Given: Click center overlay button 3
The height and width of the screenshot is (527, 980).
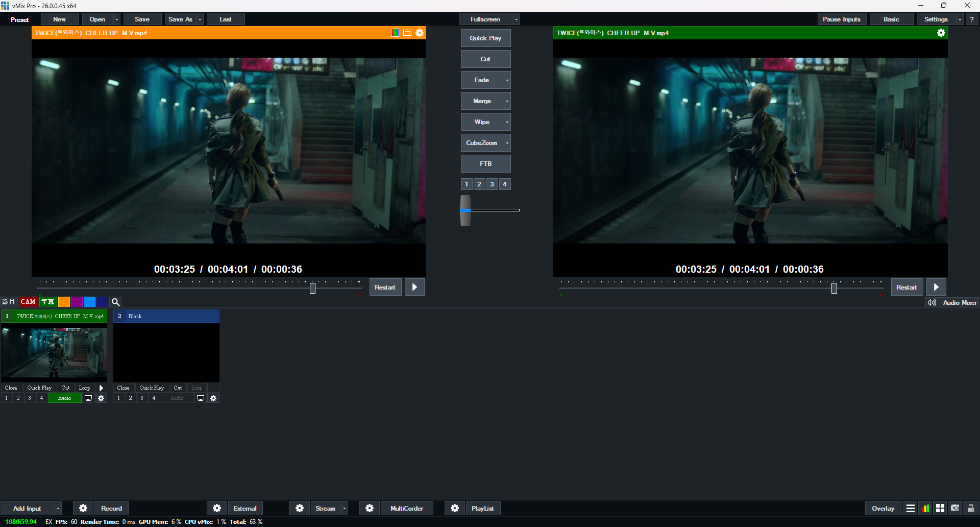Looking at the screenshot, I should tap(492, 184).
